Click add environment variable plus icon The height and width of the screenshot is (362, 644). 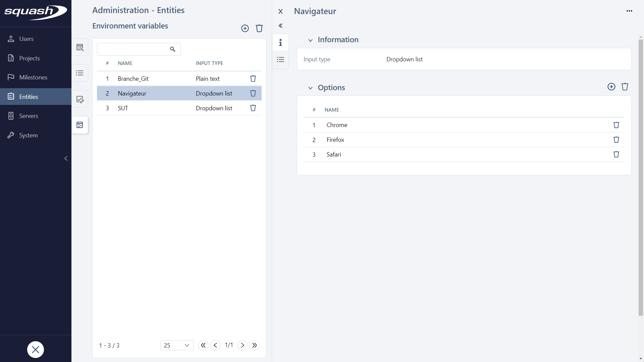[245, 28]
